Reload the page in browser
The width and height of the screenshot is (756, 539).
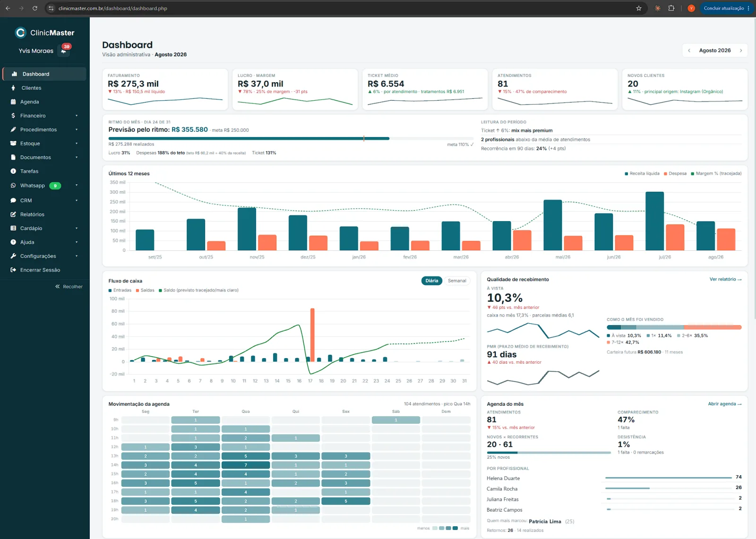35,8
